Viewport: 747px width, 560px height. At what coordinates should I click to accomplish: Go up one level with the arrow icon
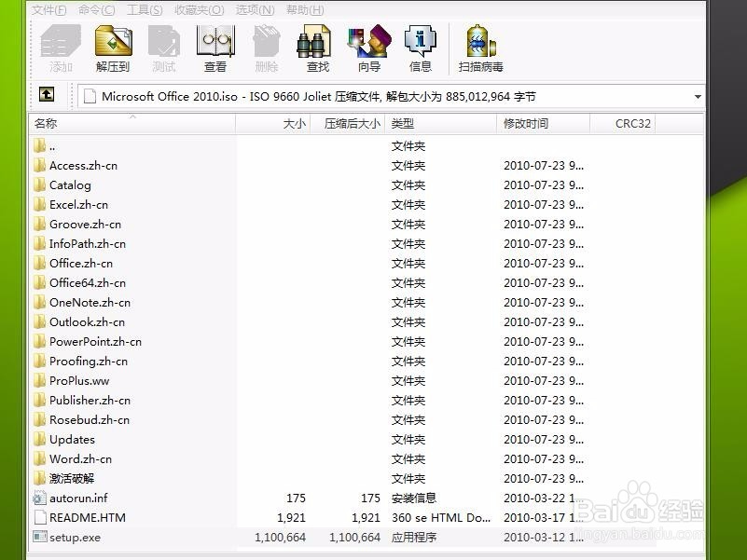point(47,94)
